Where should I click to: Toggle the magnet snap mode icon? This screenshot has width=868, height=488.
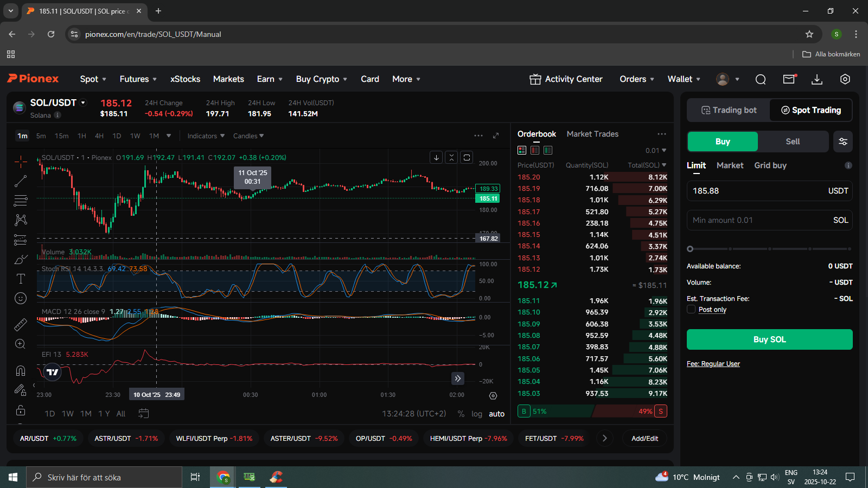pyautogui.click(x=21, y=370)
